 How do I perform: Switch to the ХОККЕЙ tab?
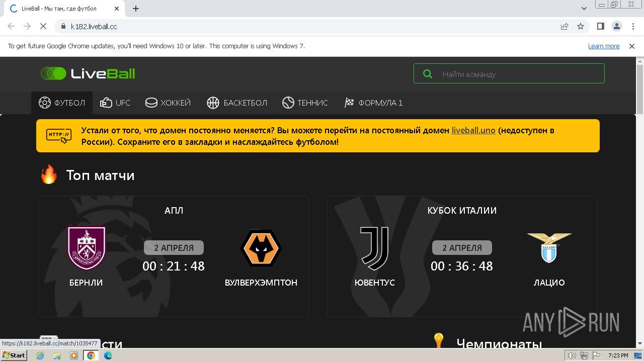pyautogui.click(x=168, y=103)
